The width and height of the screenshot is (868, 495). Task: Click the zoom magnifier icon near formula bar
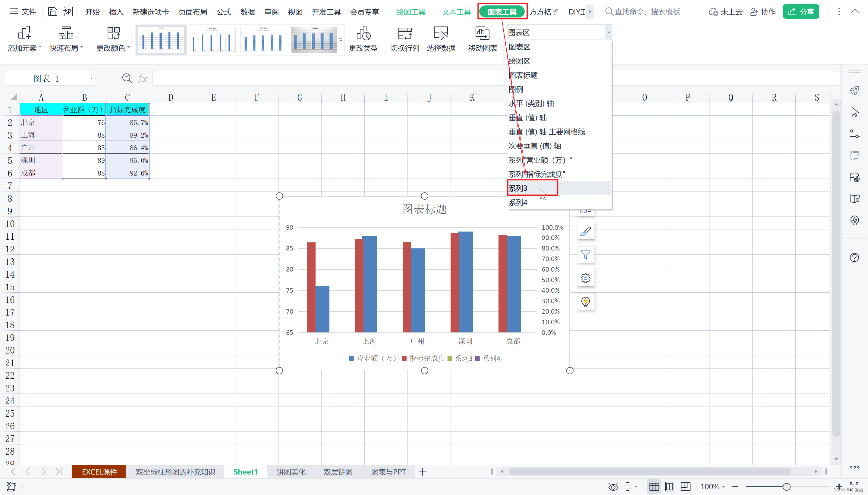pos(127,79)
